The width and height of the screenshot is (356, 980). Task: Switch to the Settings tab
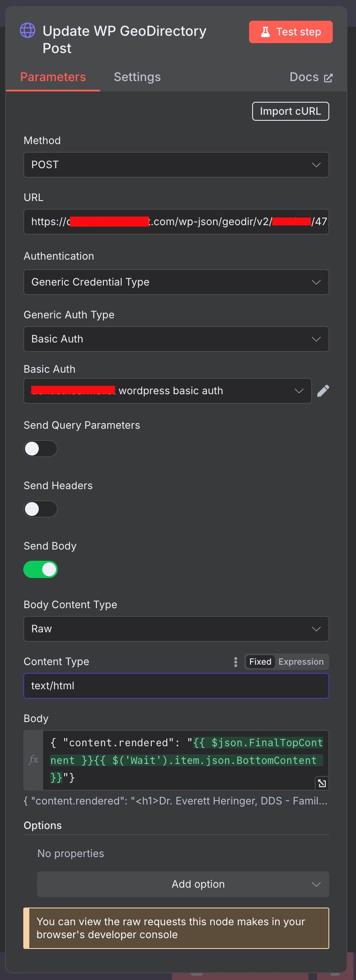click(x=137, y=77)
